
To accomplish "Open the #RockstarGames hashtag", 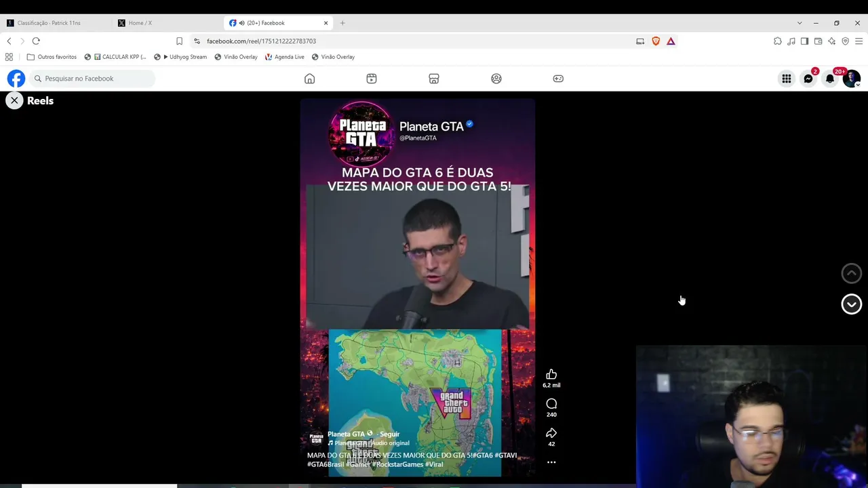I will tap(398, 464).
